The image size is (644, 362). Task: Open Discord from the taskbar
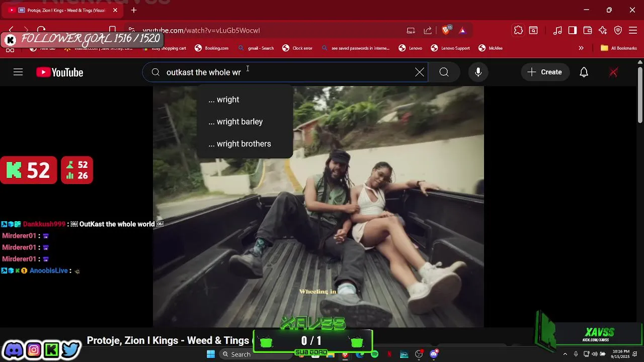(x=434, y=354)
